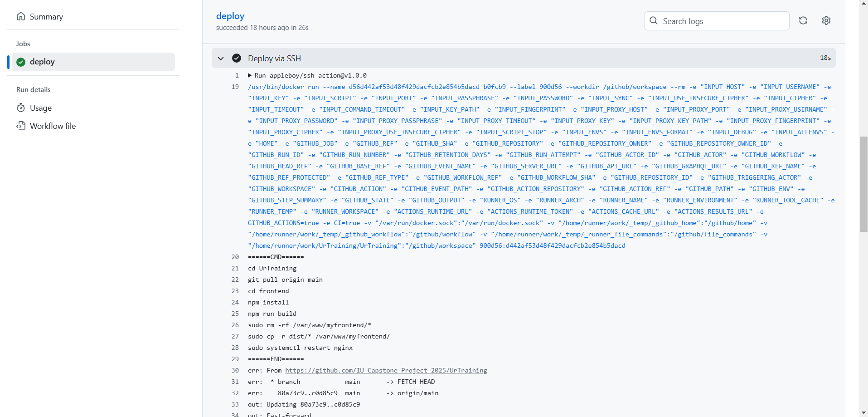The image size is (868, 417).
Task: Open the UrTraining GitHub repository URL
Action: tap(386, 370)
